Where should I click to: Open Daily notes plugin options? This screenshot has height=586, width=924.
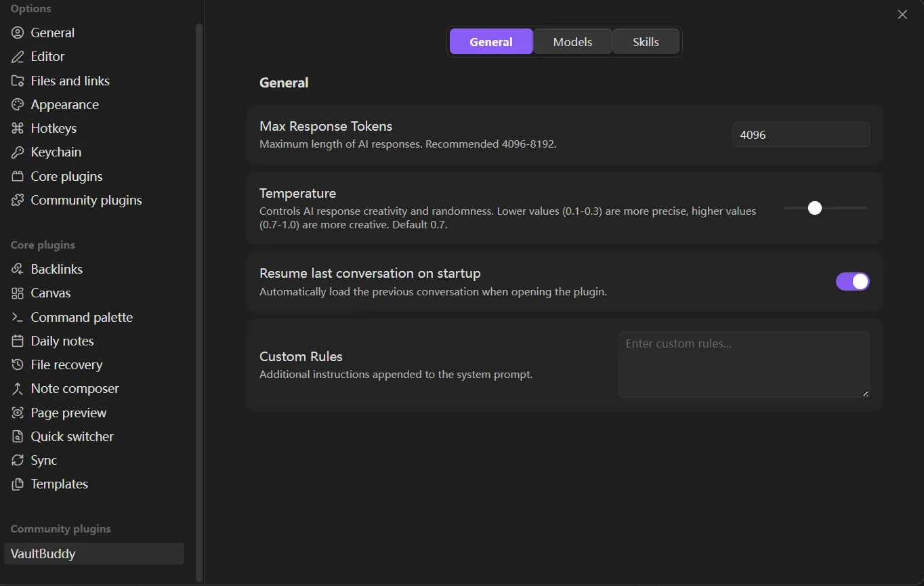tap(93, 341)
